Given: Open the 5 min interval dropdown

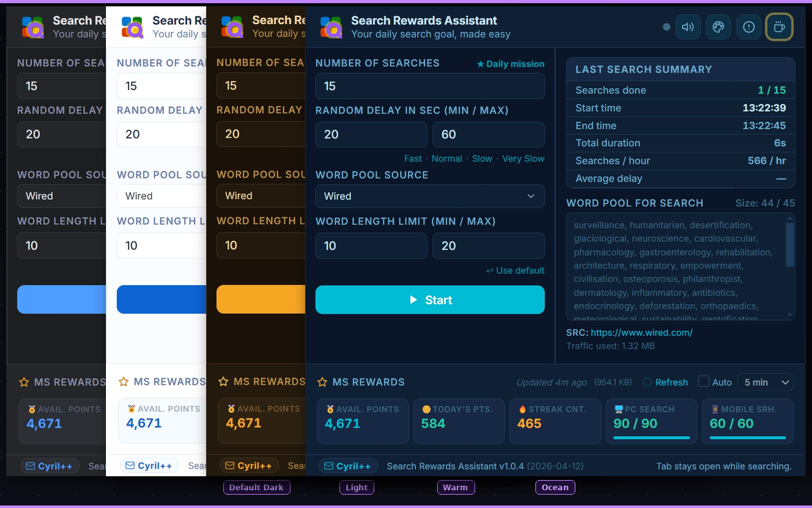Looking at the screenshot, I should [x=766, y=382].
